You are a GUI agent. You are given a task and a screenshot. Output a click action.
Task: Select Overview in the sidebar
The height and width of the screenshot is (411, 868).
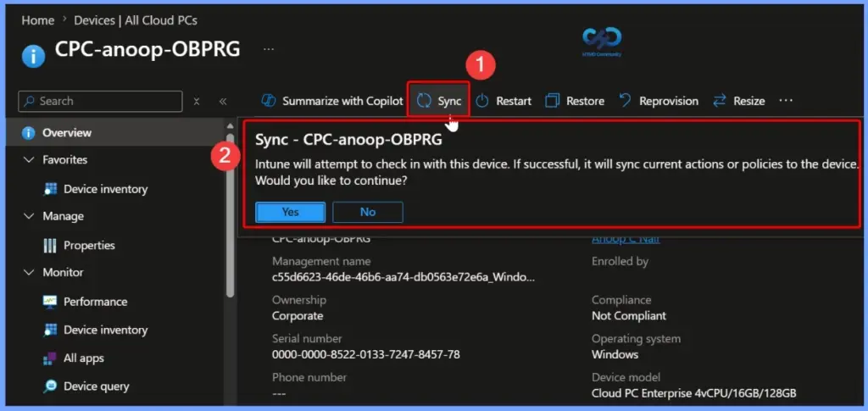pyautogui.click(x=67, y=133)
